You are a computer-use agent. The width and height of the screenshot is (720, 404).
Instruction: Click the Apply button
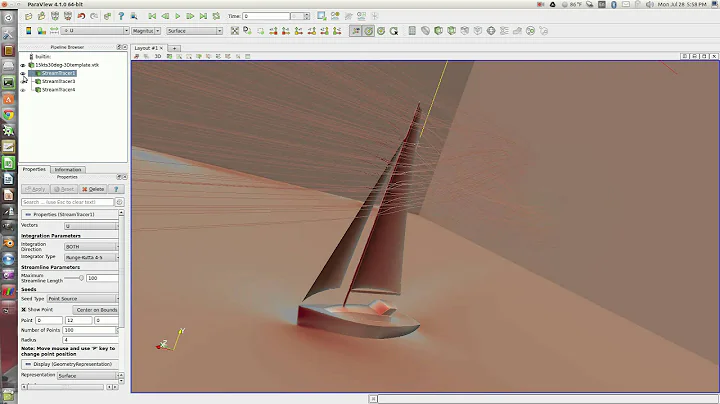35,189
